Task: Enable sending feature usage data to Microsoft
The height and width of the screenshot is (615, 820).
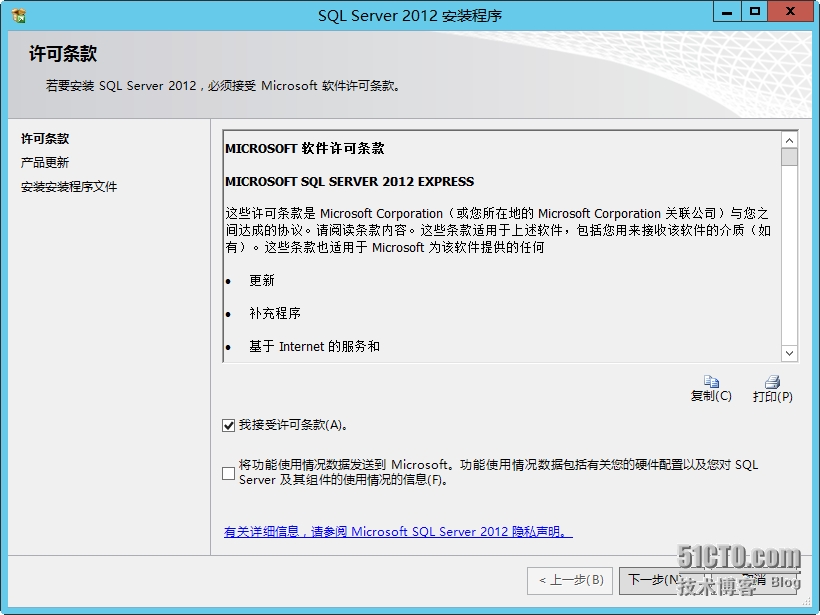Action: click(228, 473)
